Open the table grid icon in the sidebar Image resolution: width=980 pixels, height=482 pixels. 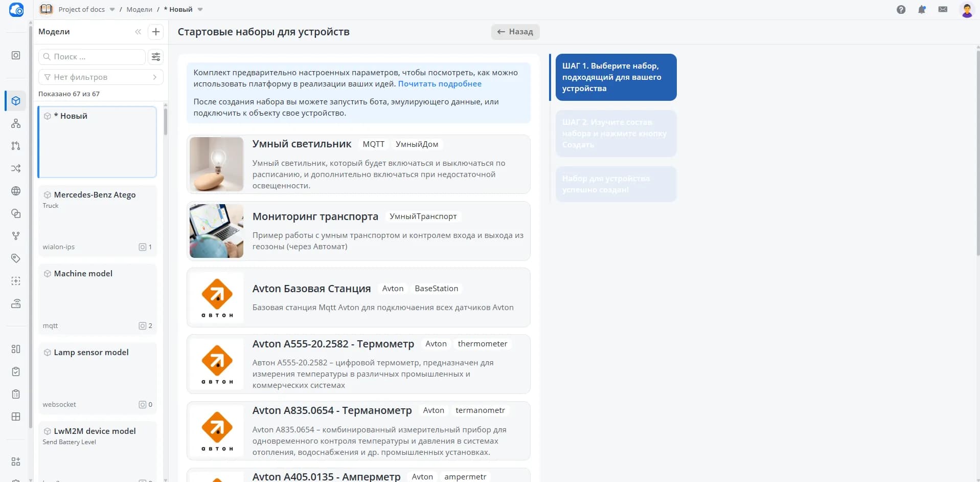click(x=16, y=417)
